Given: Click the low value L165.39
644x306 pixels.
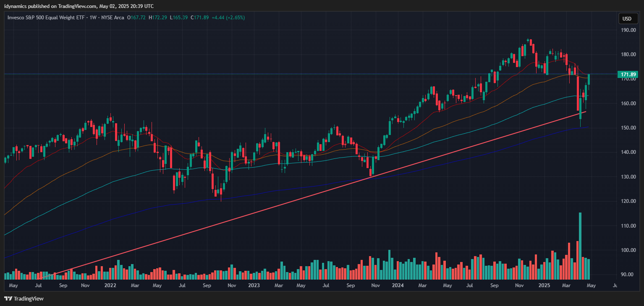Looking at the screenshot, I should (x=179, y=18).
